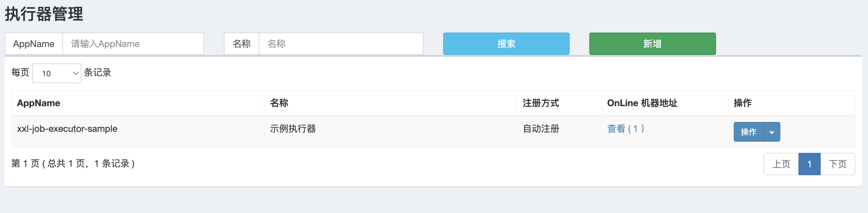
Task: Click the 执行器管理 page title
Action: click(x=44, y=14)
